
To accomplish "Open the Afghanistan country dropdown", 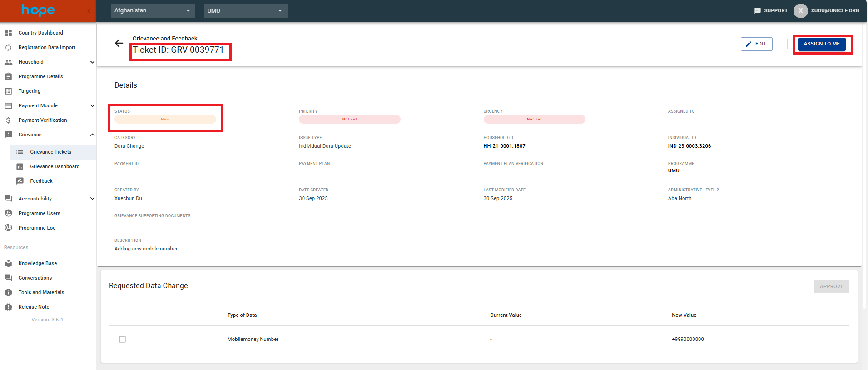I will pyautogui.click(x=153, y=10).
